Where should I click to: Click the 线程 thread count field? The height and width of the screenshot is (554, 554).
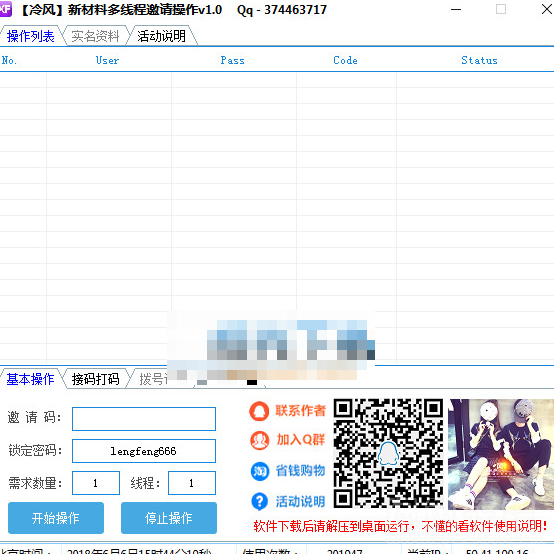[192, 483]
